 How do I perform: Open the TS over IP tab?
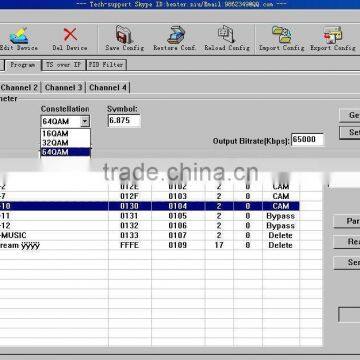[63, 65]
